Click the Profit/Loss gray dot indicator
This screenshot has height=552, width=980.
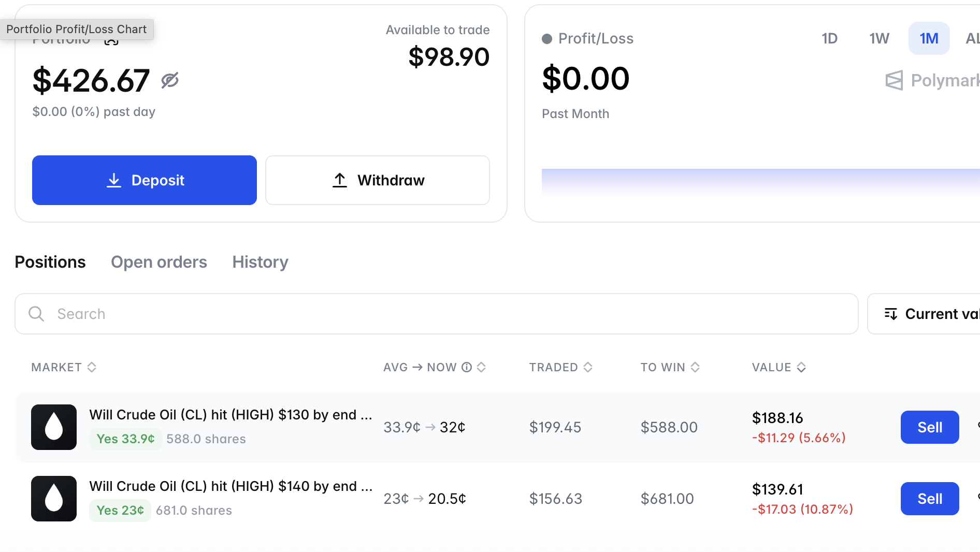(547, 39)
